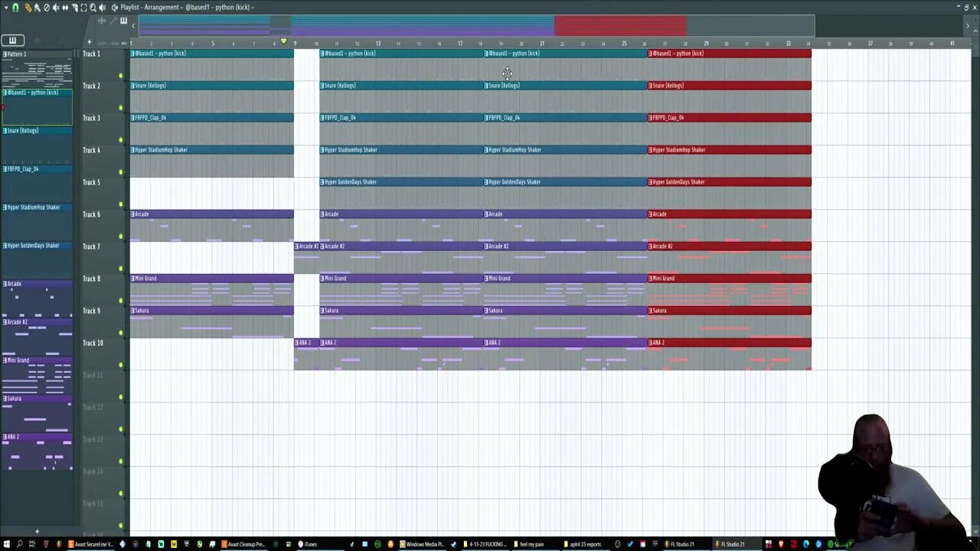
Task: Select @based1 - python (kick) in the picker
Action: point(37,107)
